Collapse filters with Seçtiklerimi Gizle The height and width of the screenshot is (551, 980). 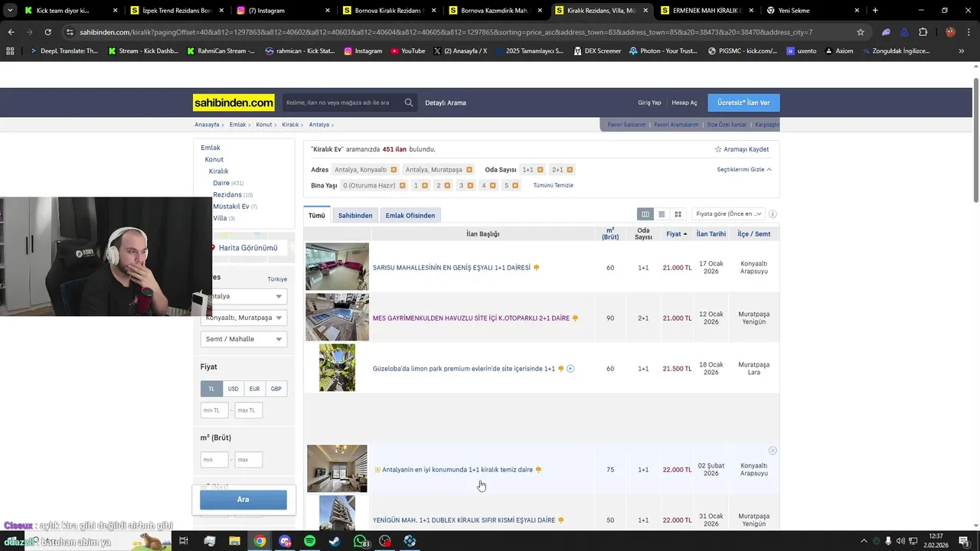point(744,170)
